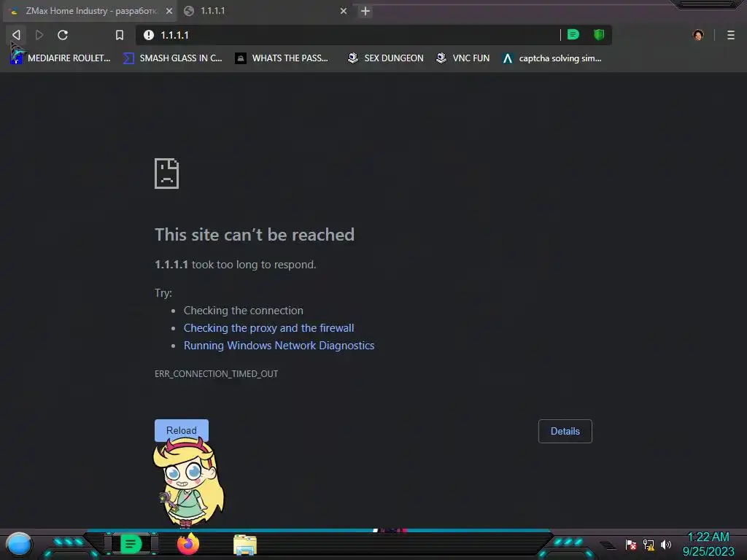Close the 1.1.1.1 tab
Screen dimensions: 747x560
pos(344,11)
